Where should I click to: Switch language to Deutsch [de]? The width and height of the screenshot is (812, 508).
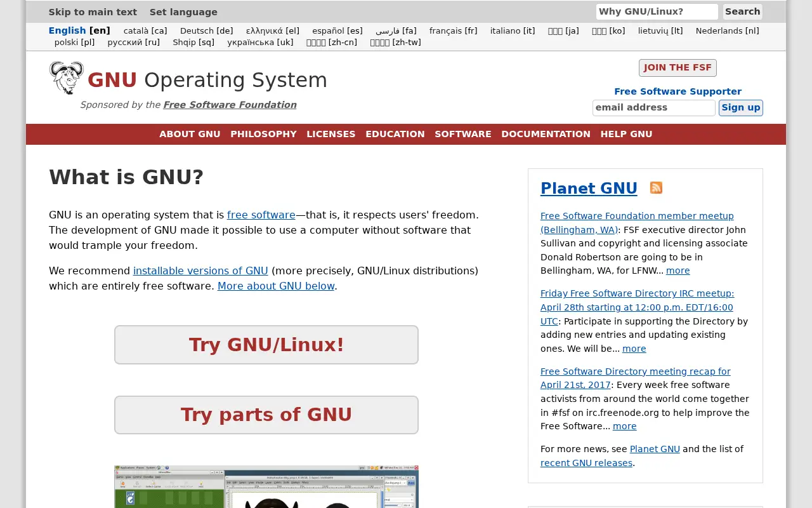pos(206,30)
